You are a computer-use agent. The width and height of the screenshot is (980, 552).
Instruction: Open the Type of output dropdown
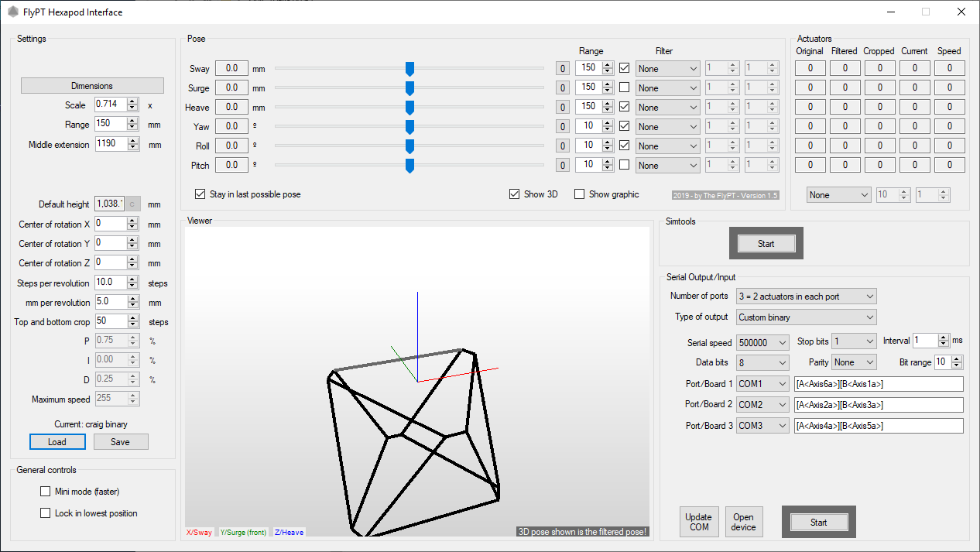806,317
